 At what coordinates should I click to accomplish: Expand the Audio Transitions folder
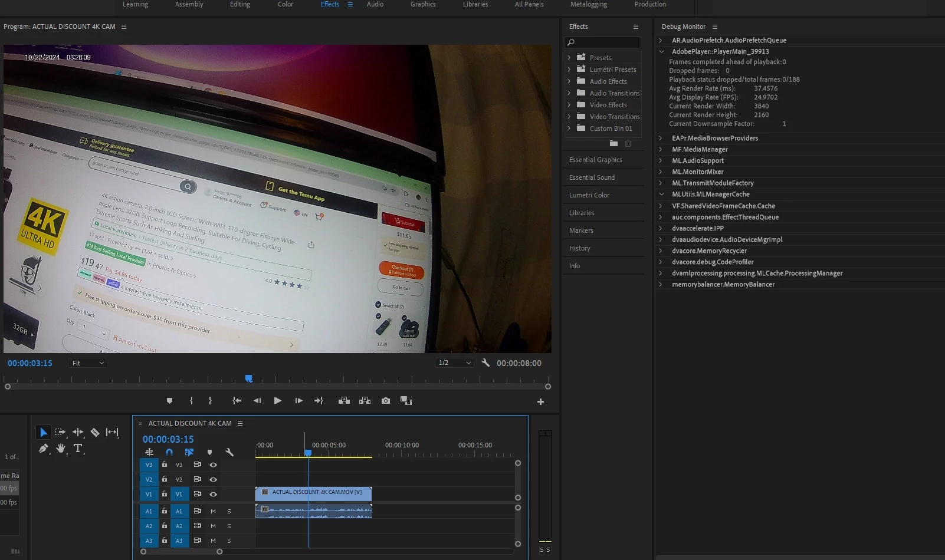[569, 93]
